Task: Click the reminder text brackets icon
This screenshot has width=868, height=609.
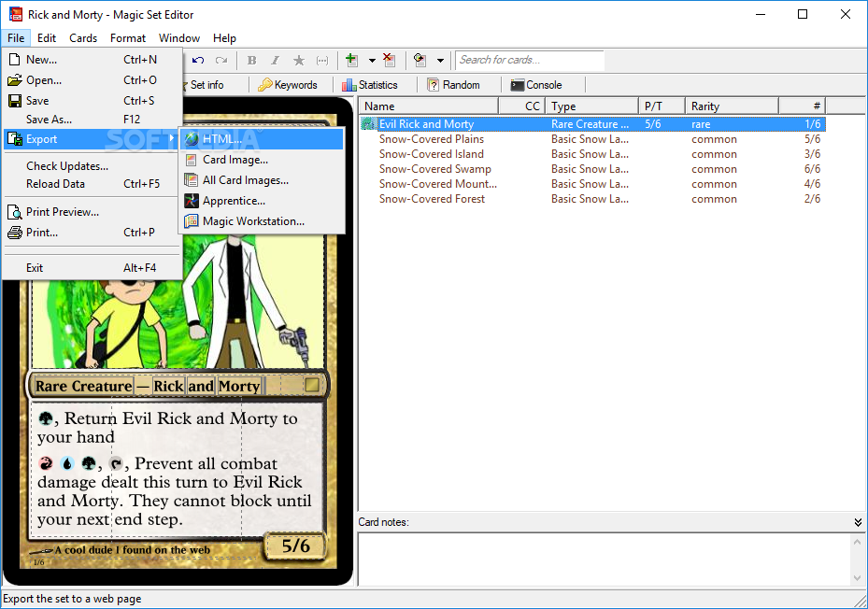Action: [x=322, y=61]
